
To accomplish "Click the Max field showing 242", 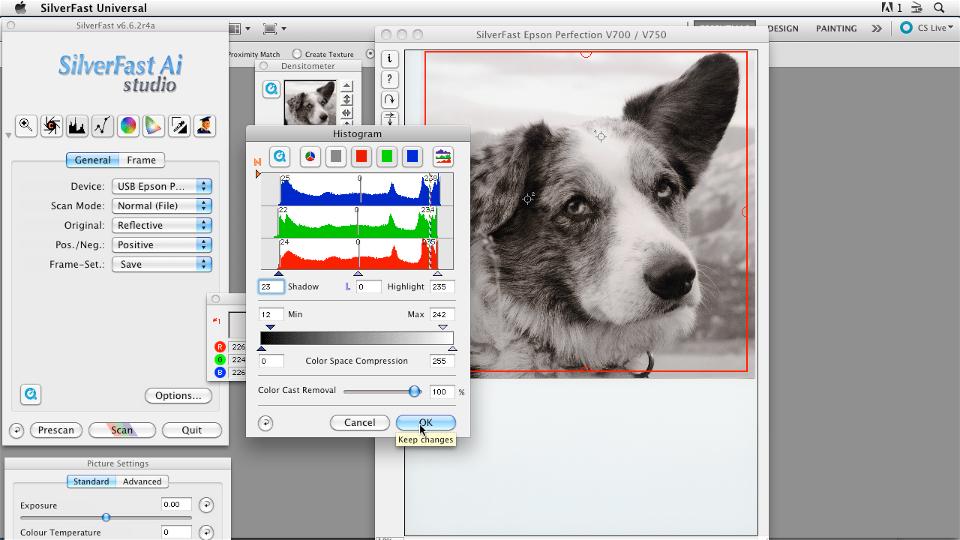I will tap(442, 314).
